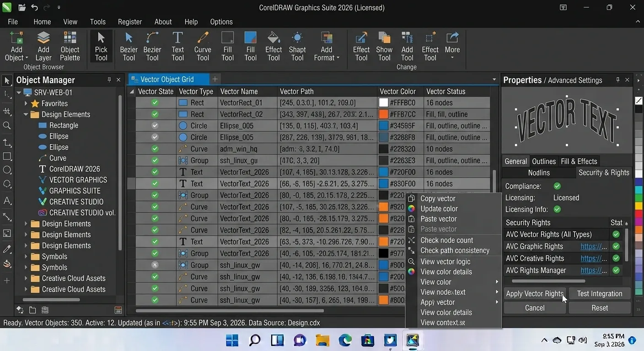Open document tab list dropdown arrow
Screen dimensions: 644x351
(x=494, y=80)
